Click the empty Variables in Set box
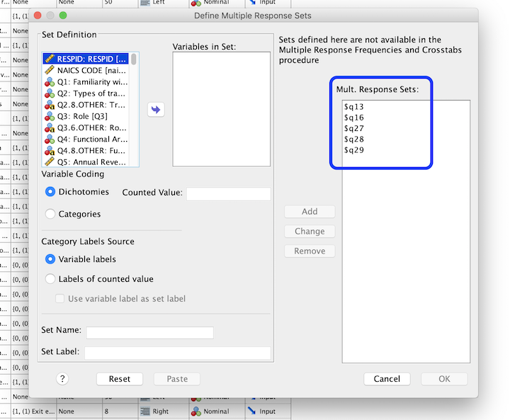510x420 pixels. pyautogui.click(x=222, y=109)
